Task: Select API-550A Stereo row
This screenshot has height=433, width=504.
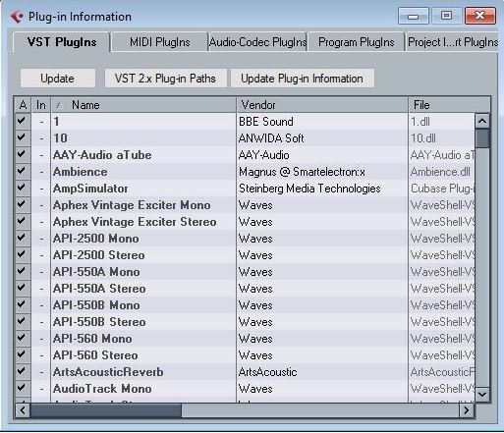Action: click(245, 289)
